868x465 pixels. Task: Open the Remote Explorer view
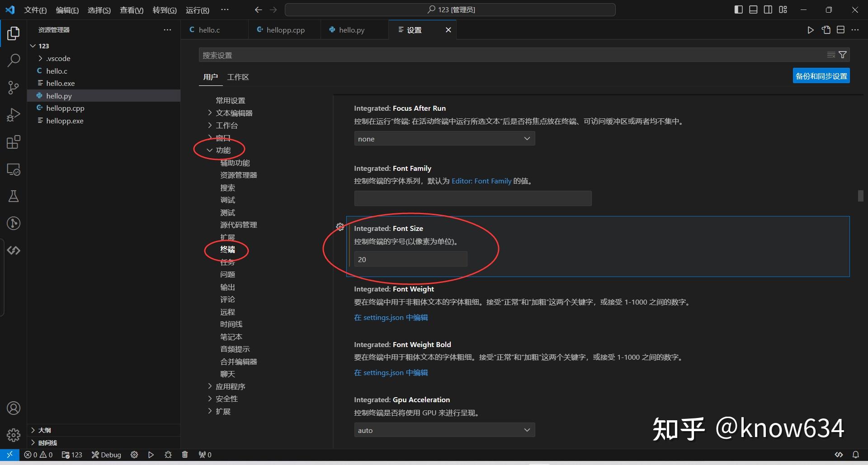coord(13,169)
